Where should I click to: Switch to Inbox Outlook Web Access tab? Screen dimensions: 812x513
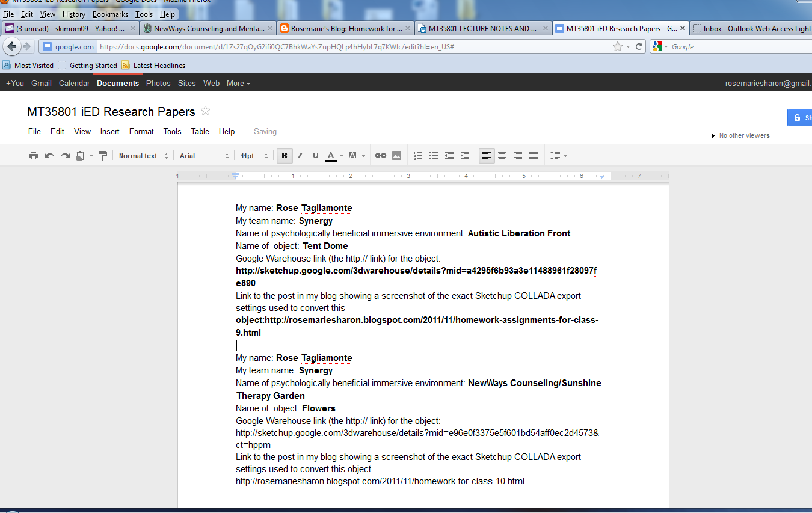pos(751,28)
